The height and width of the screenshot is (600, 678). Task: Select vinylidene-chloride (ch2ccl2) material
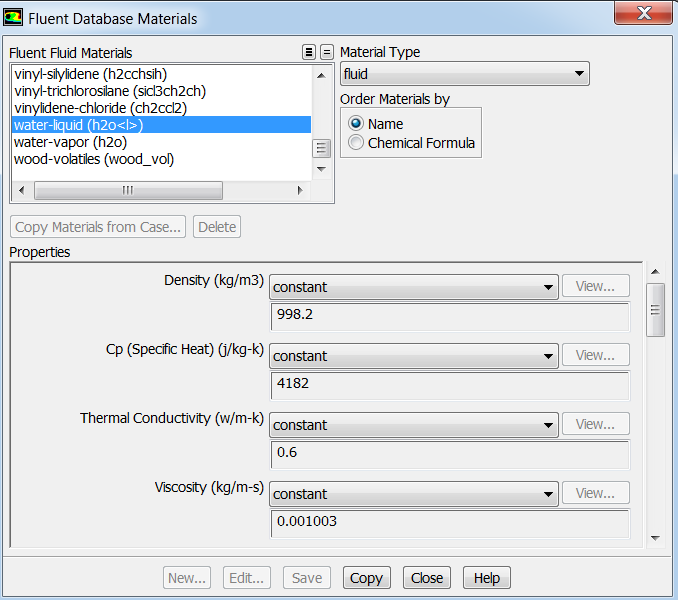coord(161,108)
